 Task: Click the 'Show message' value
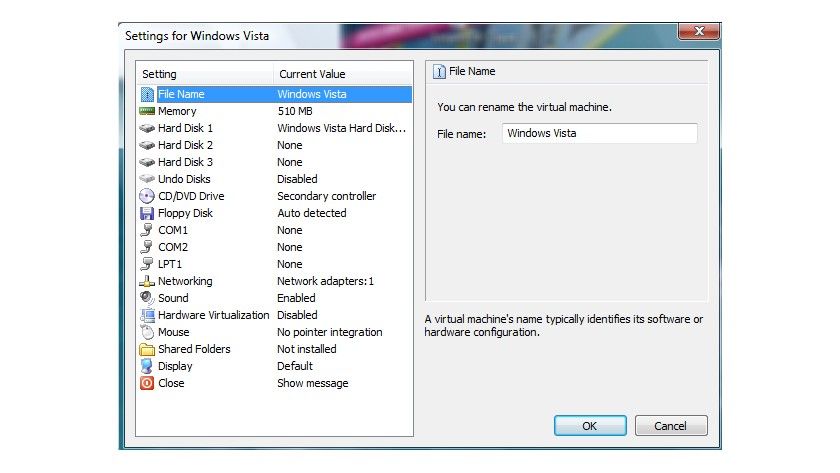pos(313,383)
